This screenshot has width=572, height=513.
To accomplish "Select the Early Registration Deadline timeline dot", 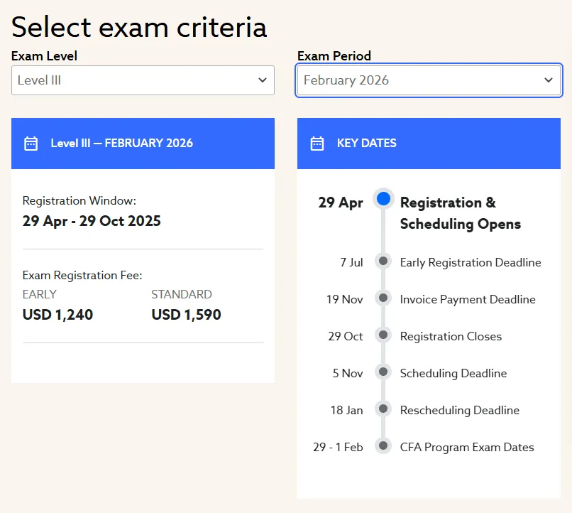I will [x=383, y=261].
